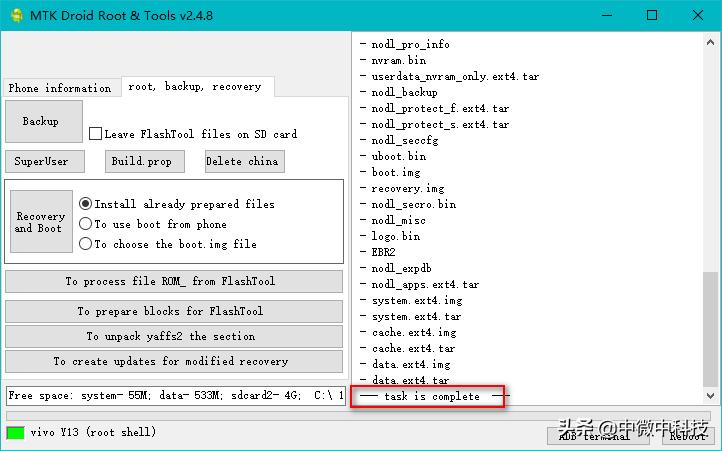Click the progress bar below the log

point(358,416)
